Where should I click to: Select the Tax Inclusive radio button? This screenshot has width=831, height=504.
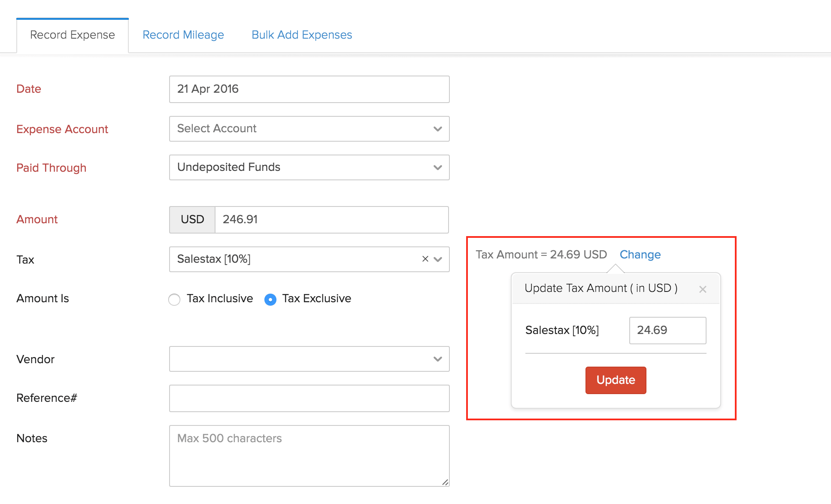pyautogui.click(x=175, y=299)
